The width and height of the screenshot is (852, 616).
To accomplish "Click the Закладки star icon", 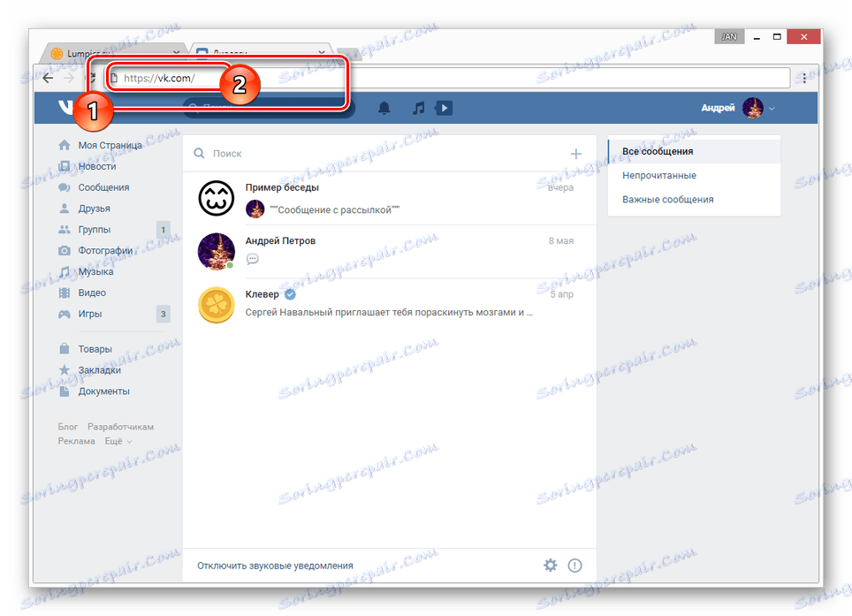I will pos(65,370).
